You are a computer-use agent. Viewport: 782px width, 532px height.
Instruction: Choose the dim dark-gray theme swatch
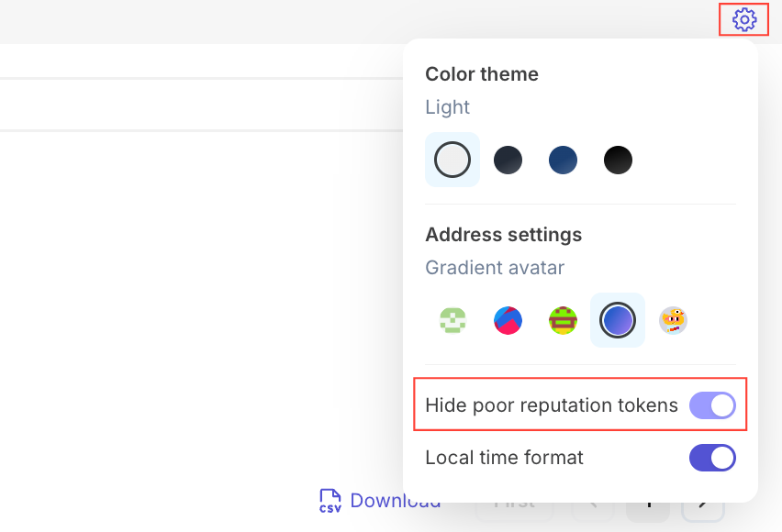click(x=508, y=160)
